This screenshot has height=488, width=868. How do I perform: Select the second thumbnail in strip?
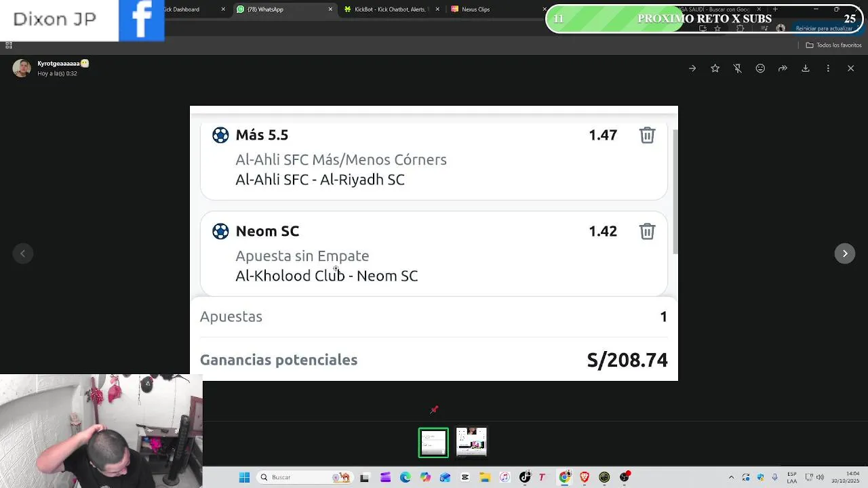[x=471, y=443]
